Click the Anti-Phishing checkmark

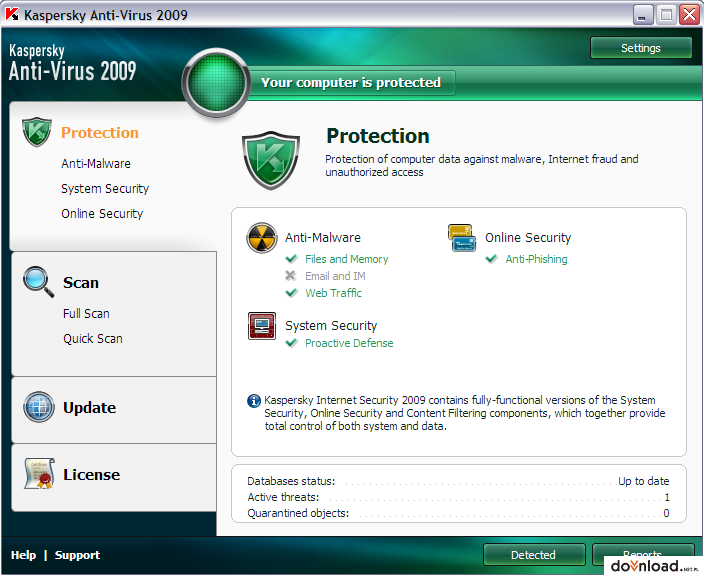click(492, 259)
